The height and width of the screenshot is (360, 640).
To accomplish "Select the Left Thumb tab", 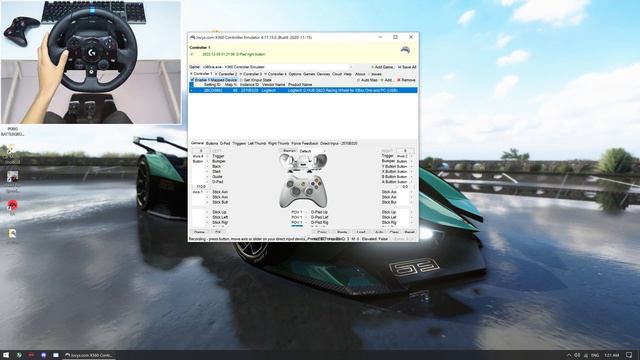I will point(257,143).
